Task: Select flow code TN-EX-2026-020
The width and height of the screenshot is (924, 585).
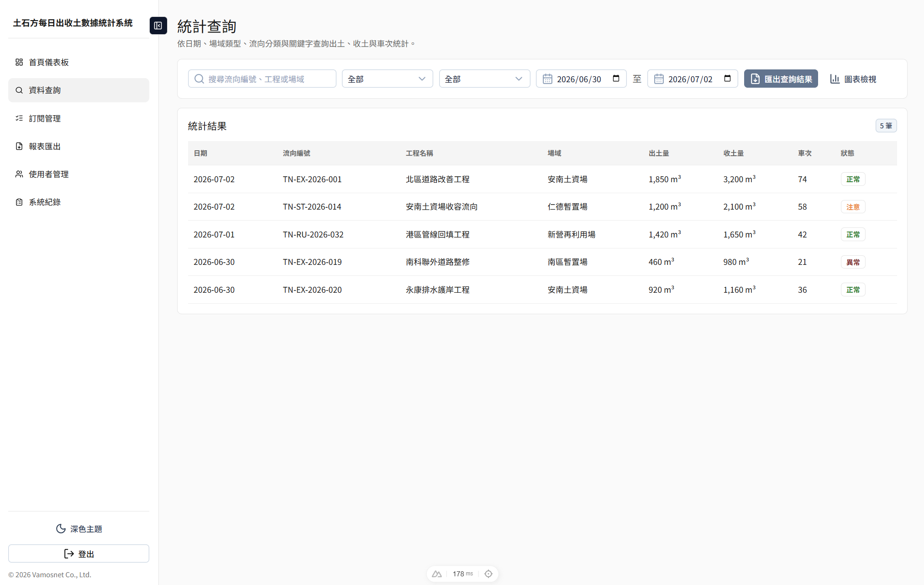Action: (312, 290)
